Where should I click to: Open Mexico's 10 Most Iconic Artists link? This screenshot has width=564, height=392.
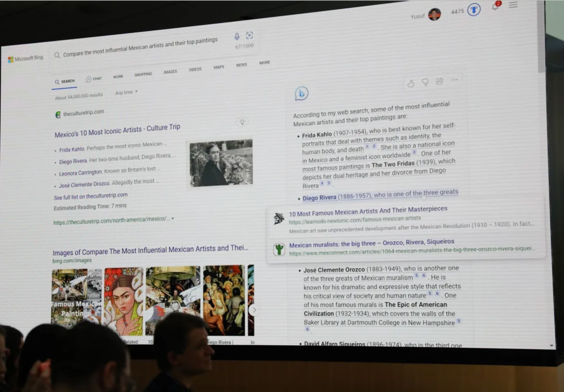(x=118, y=130)
